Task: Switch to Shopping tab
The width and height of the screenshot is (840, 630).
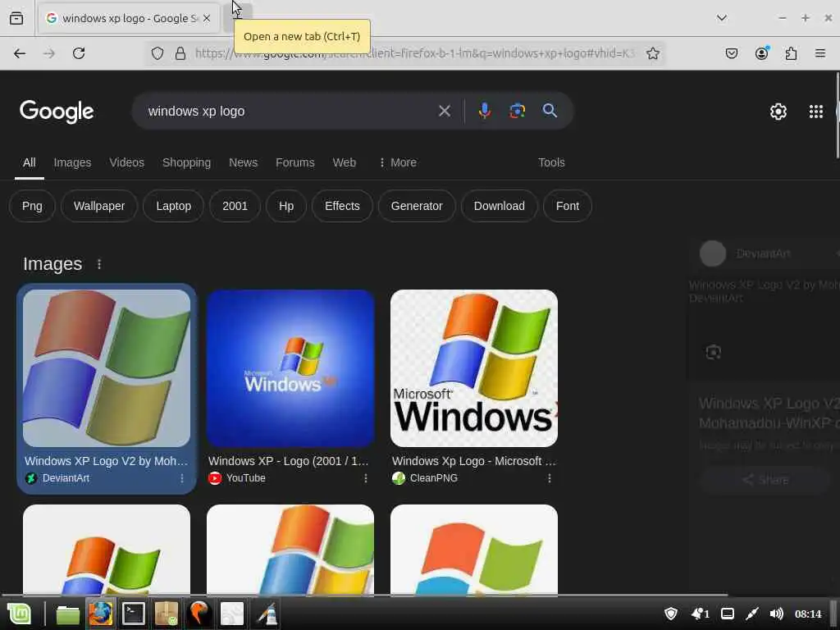Action: pos(186,162)
